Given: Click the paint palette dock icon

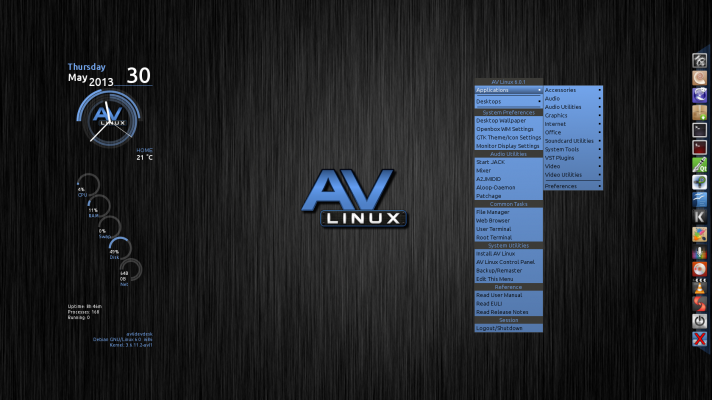Looking at the screenshot, I should click(x=699, y=235).
